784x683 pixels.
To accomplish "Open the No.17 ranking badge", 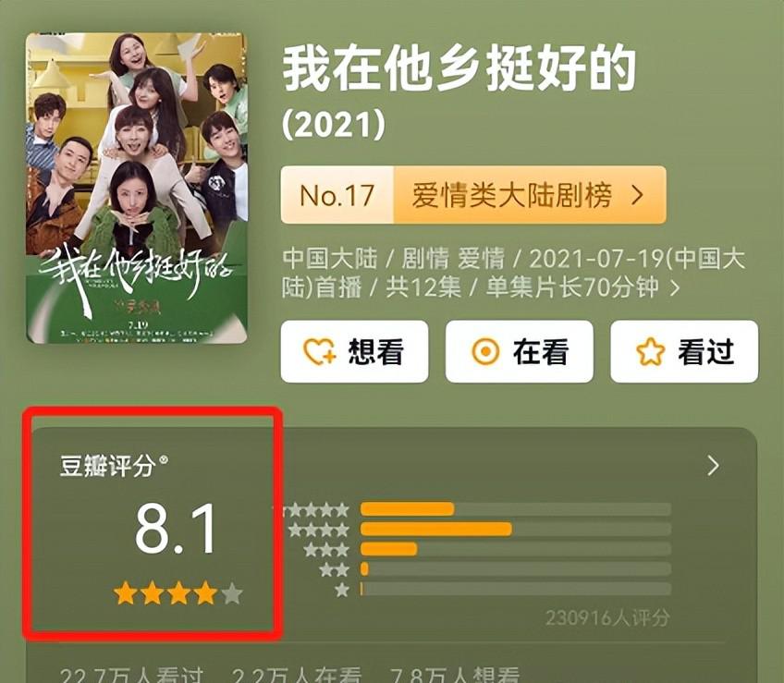I will (337, 195).
